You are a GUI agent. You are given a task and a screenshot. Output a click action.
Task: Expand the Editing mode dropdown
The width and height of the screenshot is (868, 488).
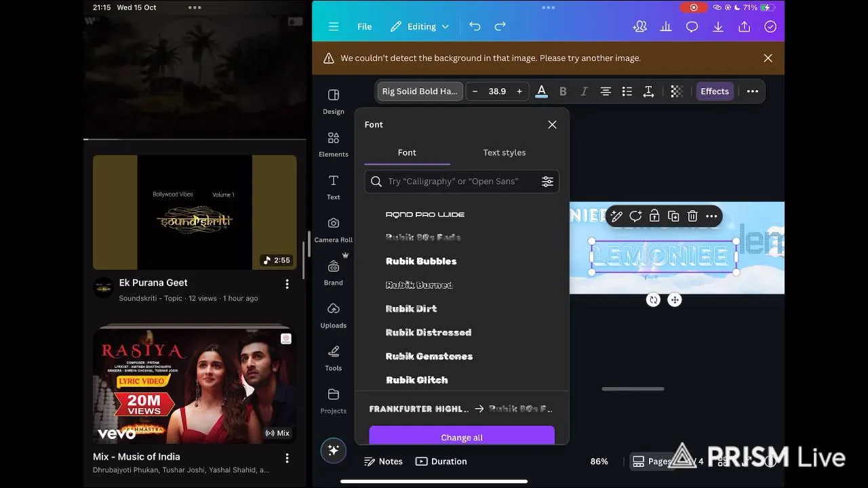[420, 26]
